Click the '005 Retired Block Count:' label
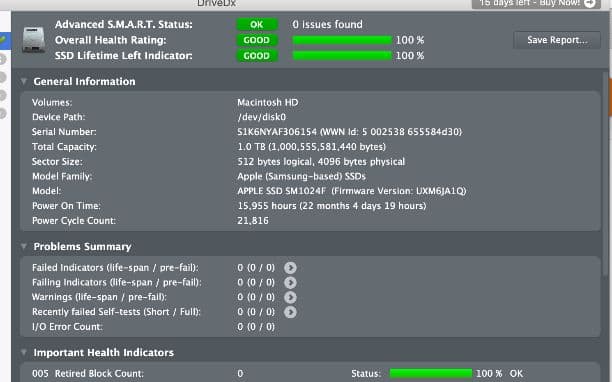Screen dimensions: 612x382 [x=88, y=373]
